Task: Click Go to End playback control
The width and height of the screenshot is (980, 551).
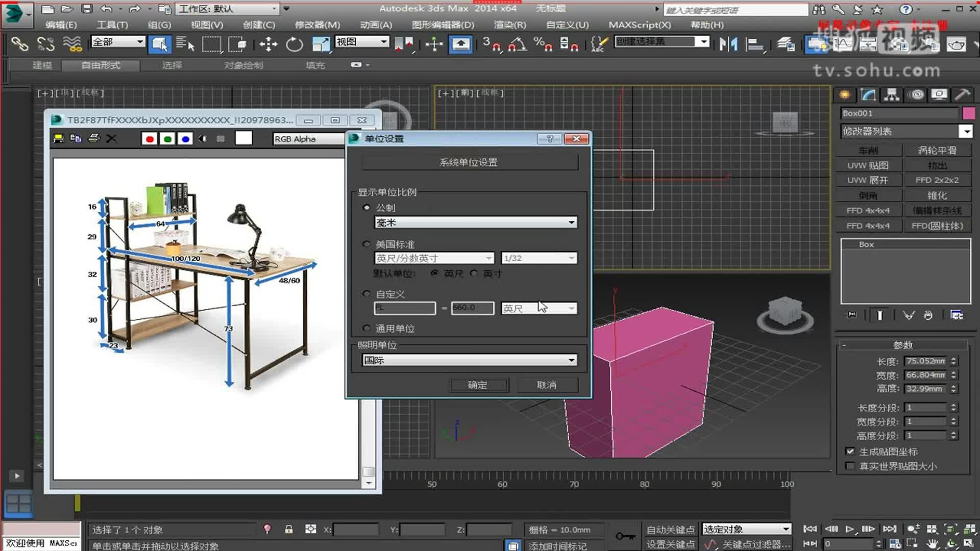Action: coord(890,529)
